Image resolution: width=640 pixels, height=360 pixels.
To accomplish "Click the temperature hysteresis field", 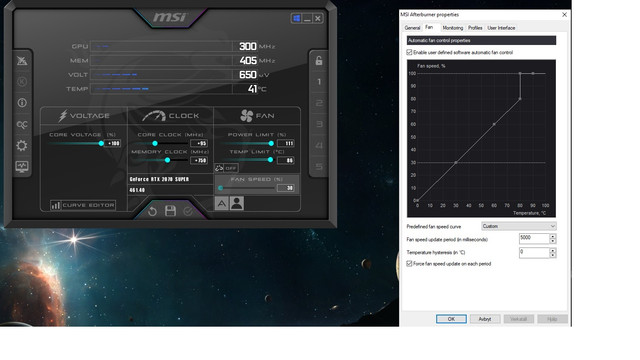I will coord(534,253).
